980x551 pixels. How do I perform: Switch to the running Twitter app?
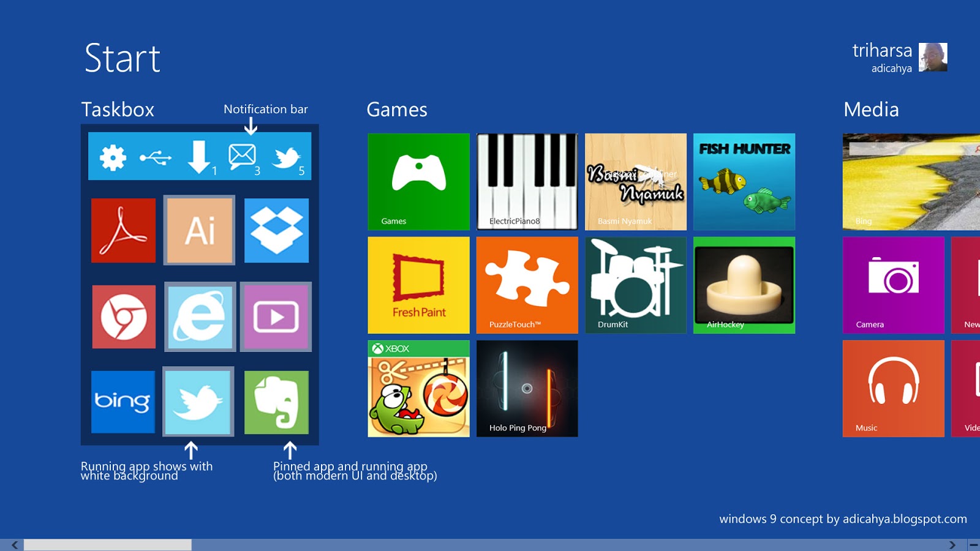(199, 402)
